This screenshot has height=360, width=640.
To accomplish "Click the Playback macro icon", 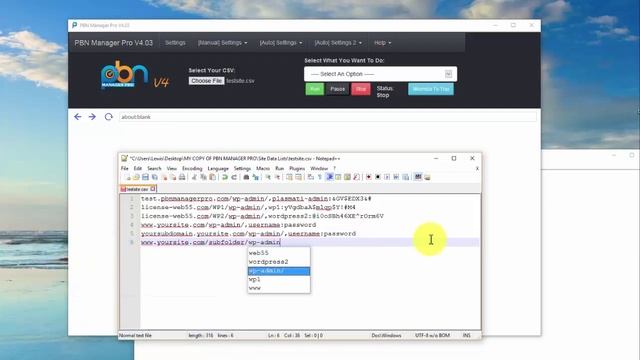I will point(387,177).
